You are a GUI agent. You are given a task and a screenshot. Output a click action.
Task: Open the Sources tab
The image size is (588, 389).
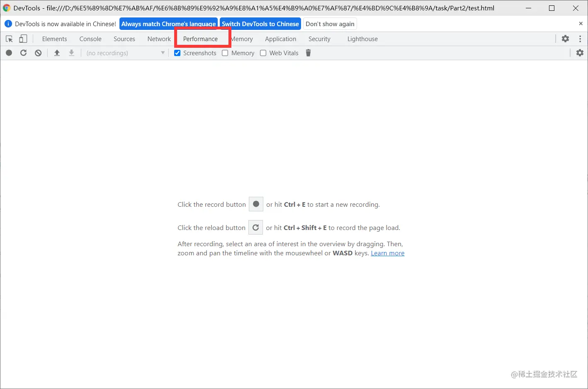click(124, 39)
